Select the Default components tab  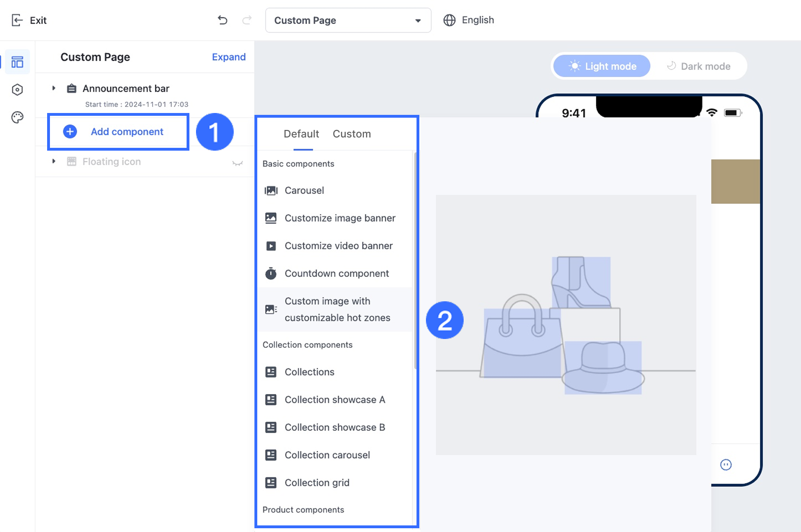pyautogui.click(x=301, y=134)
